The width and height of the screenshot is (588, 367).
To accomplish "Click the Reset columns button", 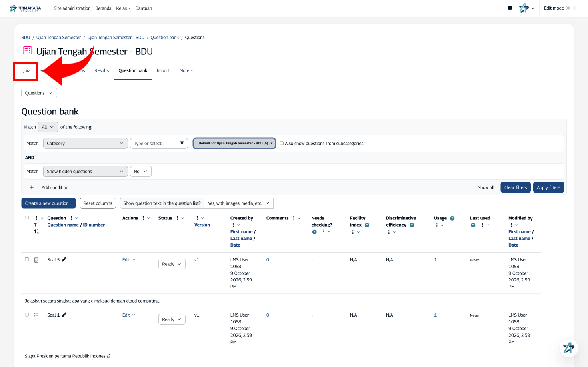I will coord(98,203).
